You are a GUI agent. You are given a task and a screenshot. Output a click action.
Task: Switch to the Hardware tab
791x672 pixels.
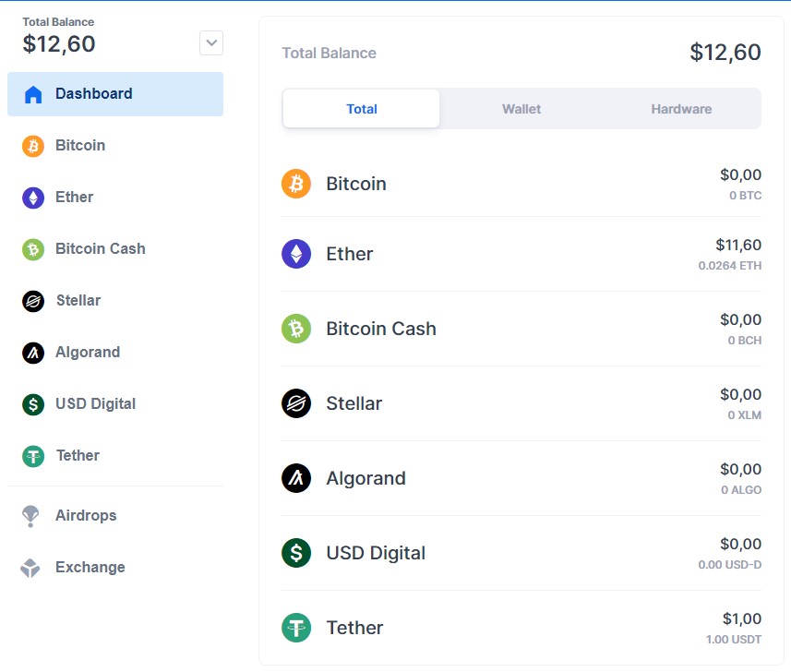[681, 109]
